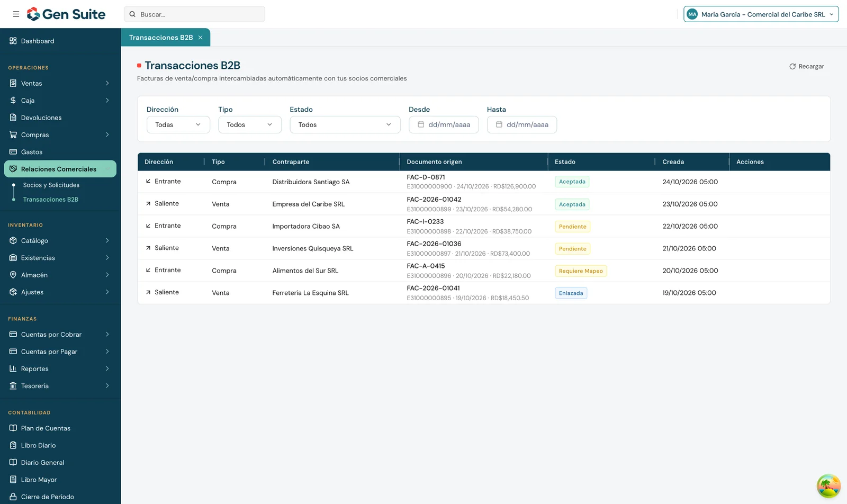847x504 pixels.
Task: Open the Dirección filter dropdown
Action: tap(178, 125)
